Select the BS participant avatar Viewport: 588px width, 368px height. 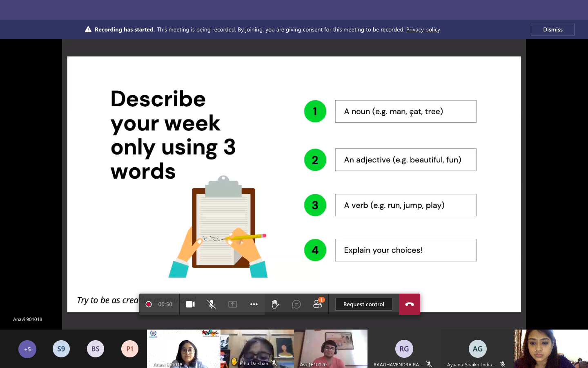tap(96, 349)
